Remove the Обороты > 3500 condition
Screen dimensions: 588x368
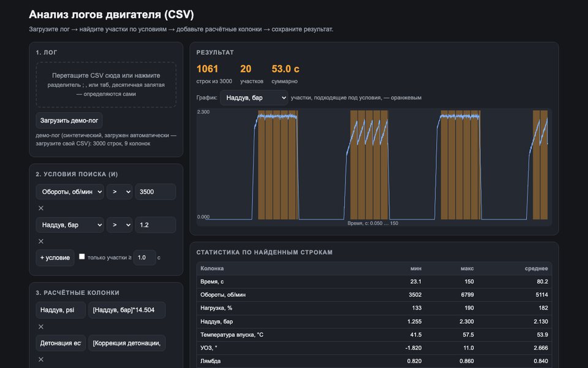pos(41,208)
